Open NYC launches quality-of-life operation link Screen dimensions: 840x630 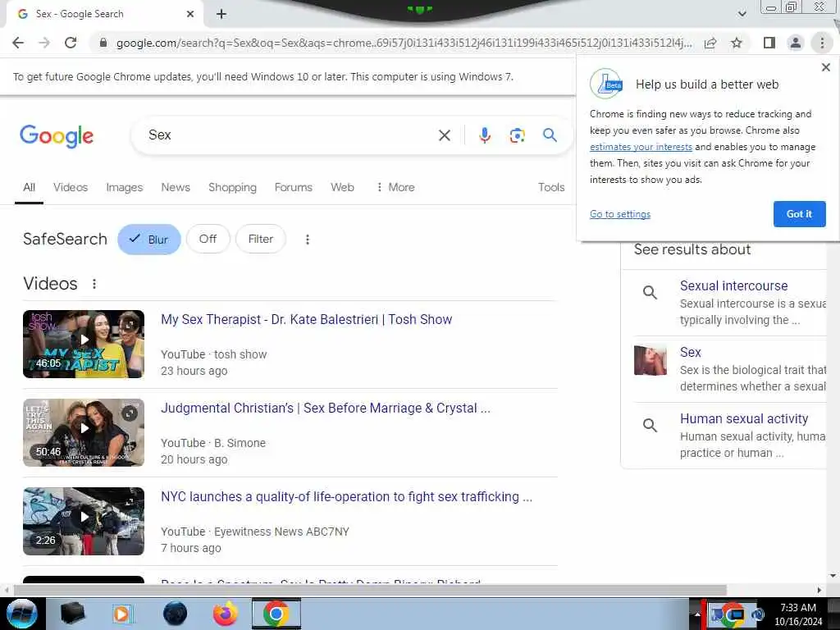coord(347,497)
